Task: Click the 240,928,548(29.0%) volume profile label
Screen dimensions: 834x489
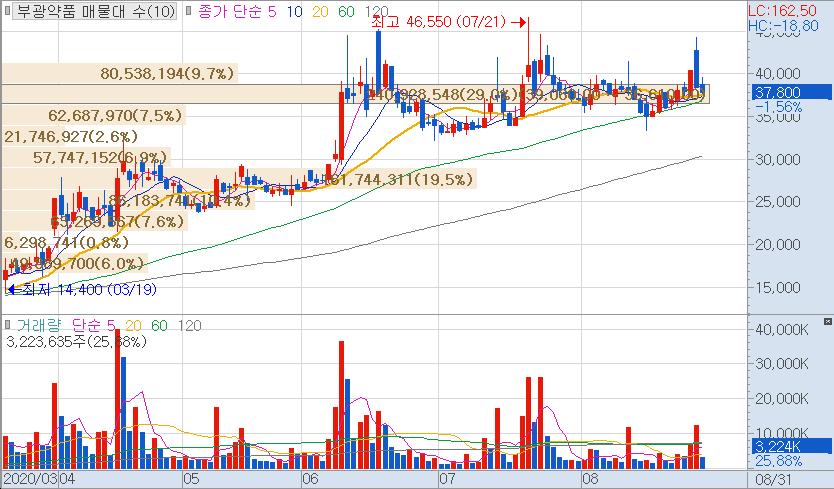Action: 443,95
